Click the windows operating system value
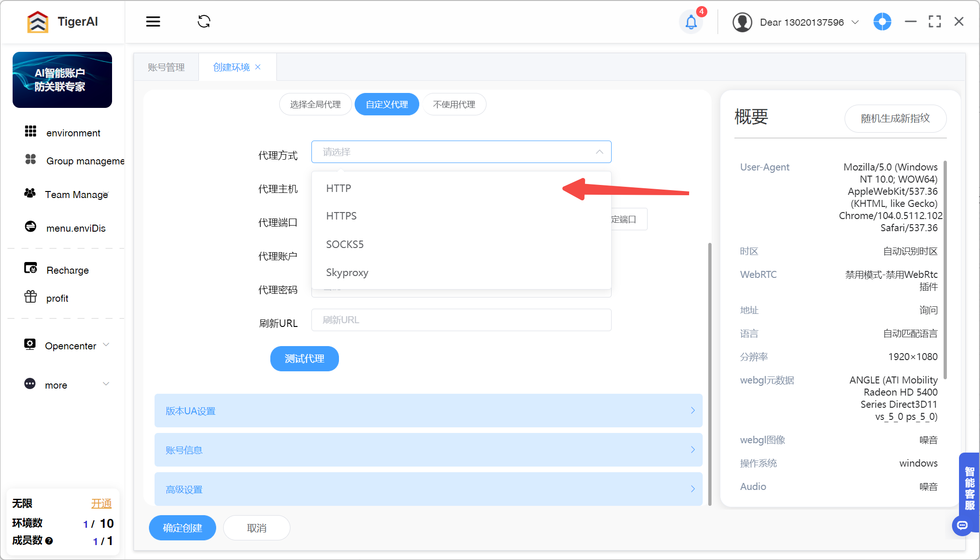This screenshot has width=980, height=560. pyautogui.click(x=918, y=463)
